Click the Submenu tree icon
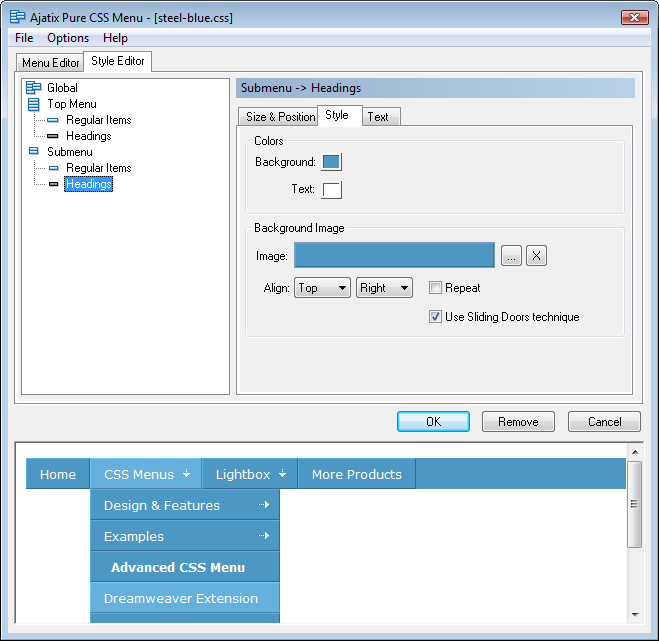 click(34, 151)
